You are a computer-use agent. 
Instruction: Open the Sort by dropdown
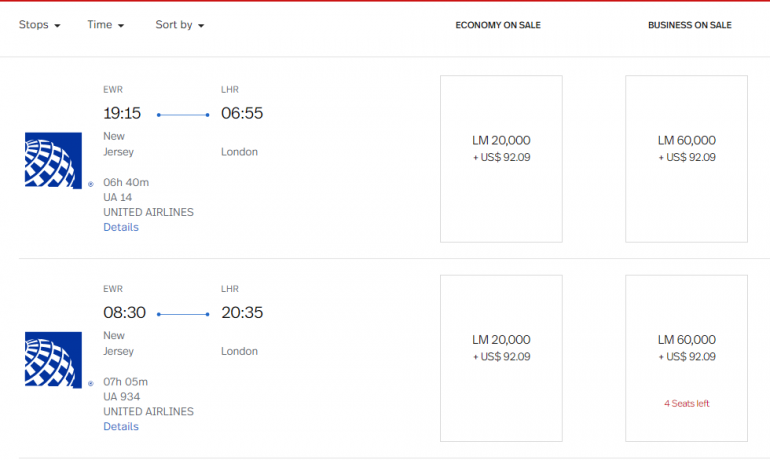click(180, 25)
